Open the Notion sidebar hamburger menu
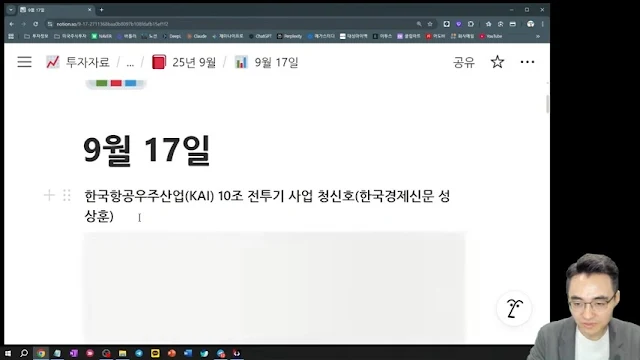640x360 pixels. click(24, 62)
